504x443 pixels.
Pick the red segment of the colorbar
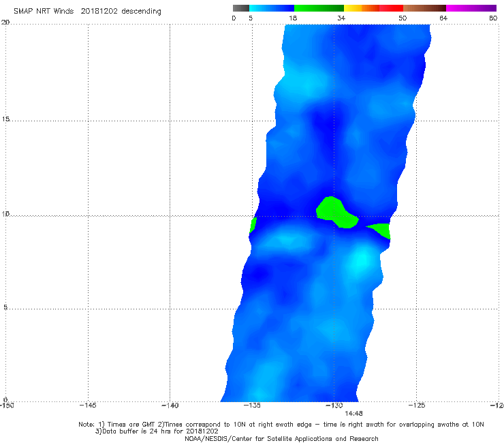(x=391, y=8)
